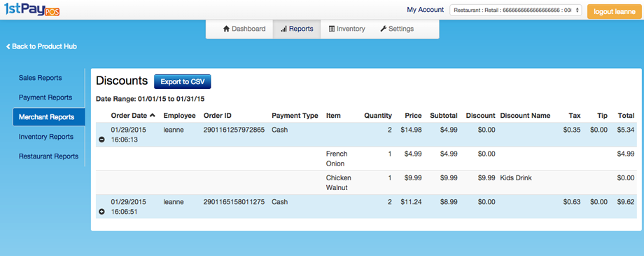Expand the 16:06:51 order row plus icon

point(102,212)
